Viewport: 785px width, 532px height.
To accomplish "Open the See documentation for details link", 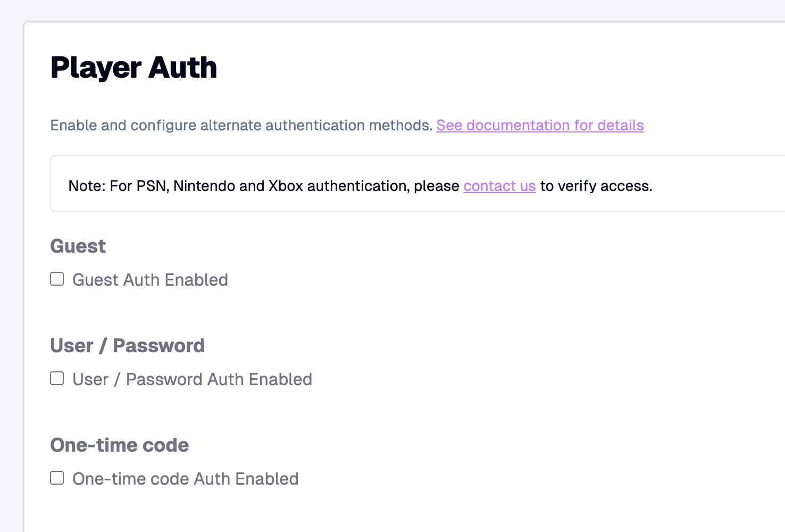I will (540, 126).
